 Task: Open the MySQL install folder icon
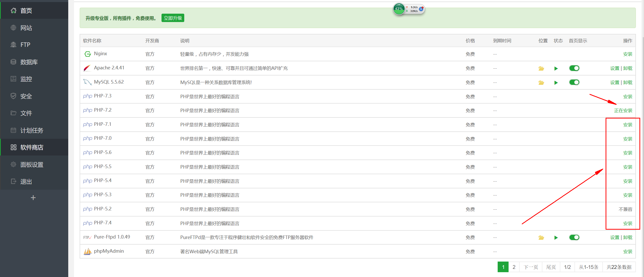pos(541,83)
